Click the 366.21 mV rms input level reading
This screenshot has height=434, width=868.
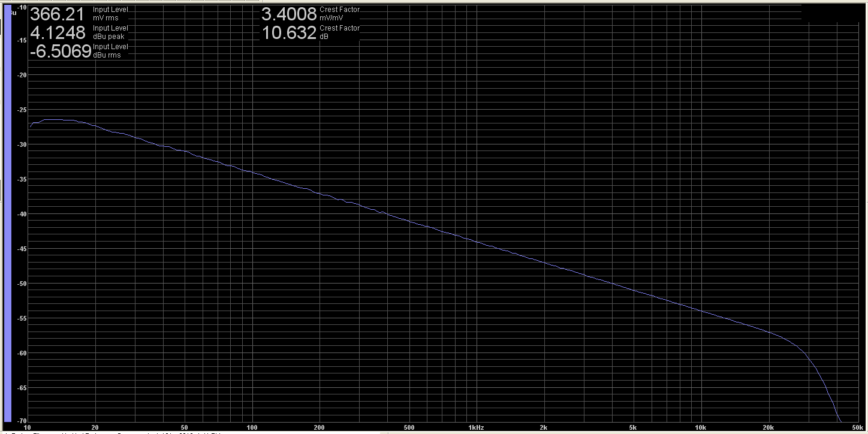point(58,14)
